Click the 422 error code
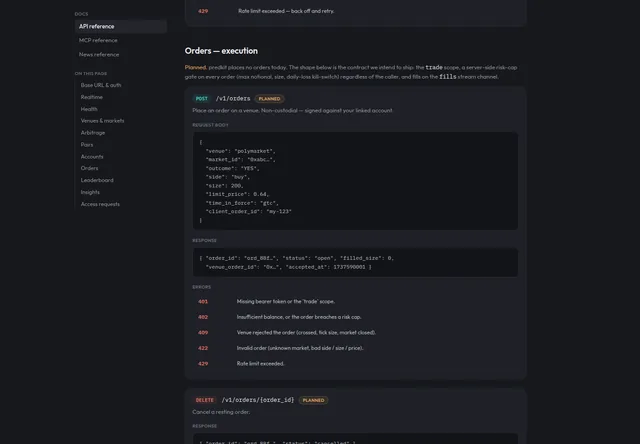The image size is (640, 444). tap(203, 348)
